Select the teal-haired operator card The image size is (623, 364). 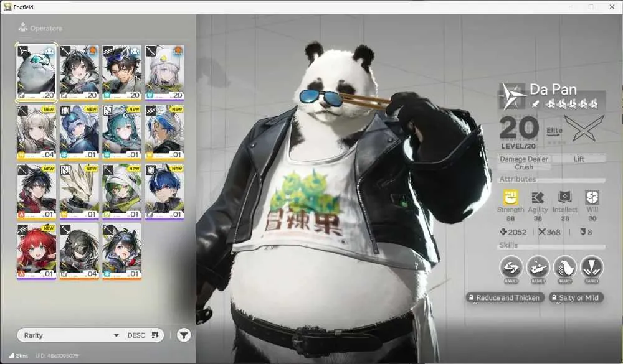121,133
